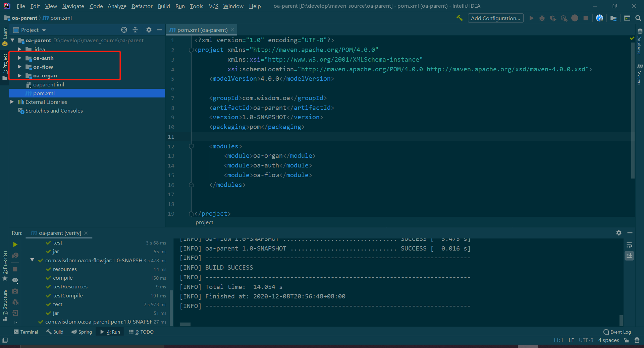The height and width of the screenshot is (348, 644).
Task: Fold the modules tag at line 12
Action: pos(191,146)
